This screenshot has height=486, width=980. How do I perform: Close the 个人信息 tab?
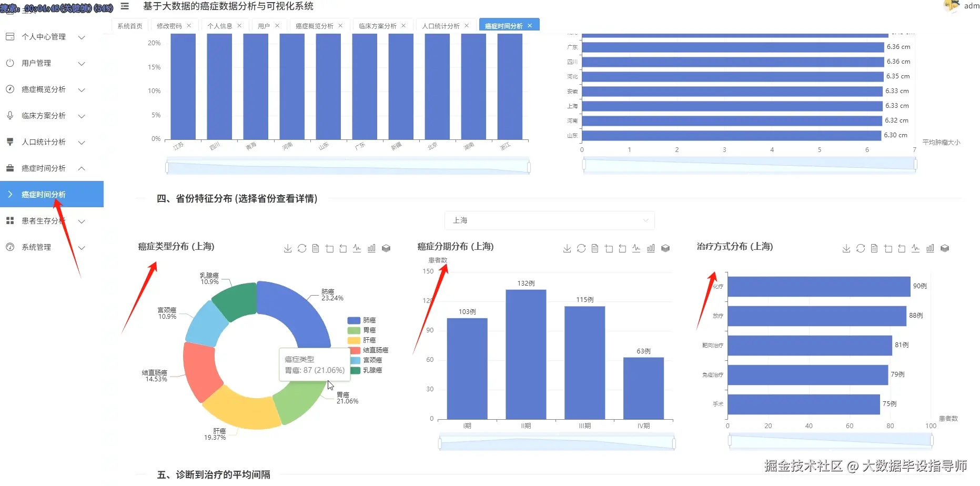[239, 26]
